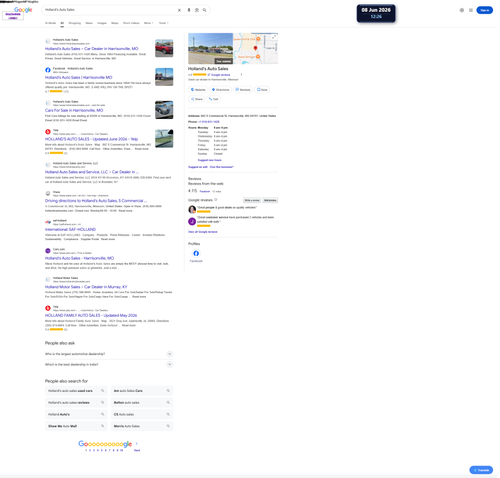Share the Holland's Auto Sales listing
The image size is (500, 478).
tap(197, 99)
